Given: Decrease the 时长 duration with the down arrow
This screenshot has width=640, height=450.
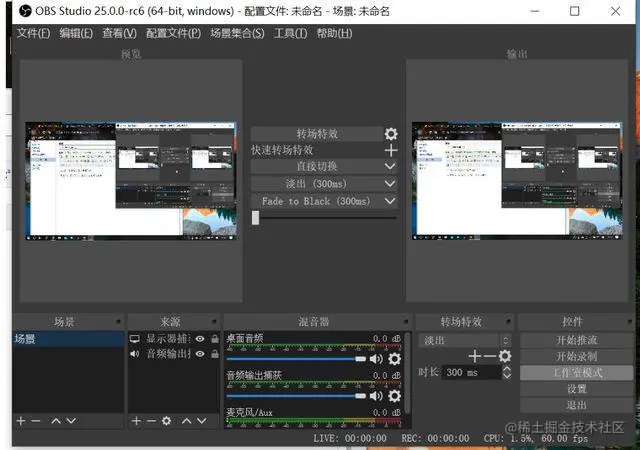Looking at the screenshot, I should [x=507, y=376].
